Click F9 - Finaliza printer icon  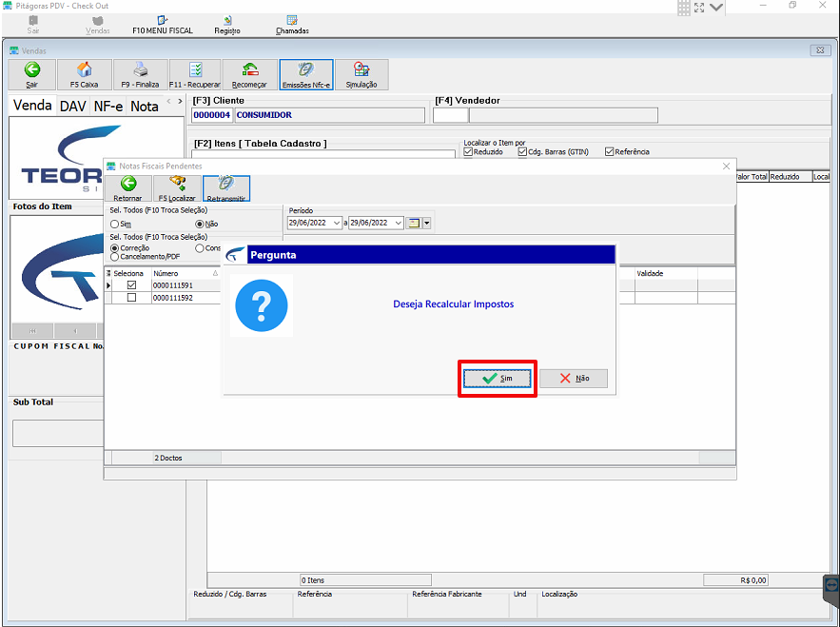[x=141, y=74]
